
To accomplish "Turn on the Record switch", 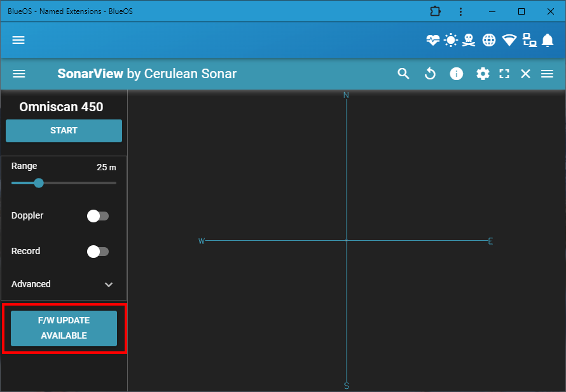I will (97, 252).
